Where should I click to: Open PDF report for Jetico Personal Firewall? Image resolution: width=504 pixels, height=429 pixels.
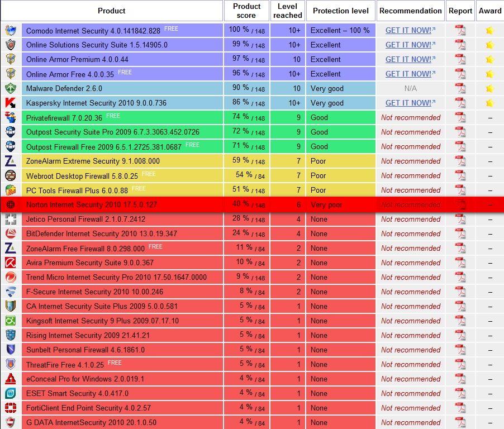pyautogui.click(x=460, y=219)
